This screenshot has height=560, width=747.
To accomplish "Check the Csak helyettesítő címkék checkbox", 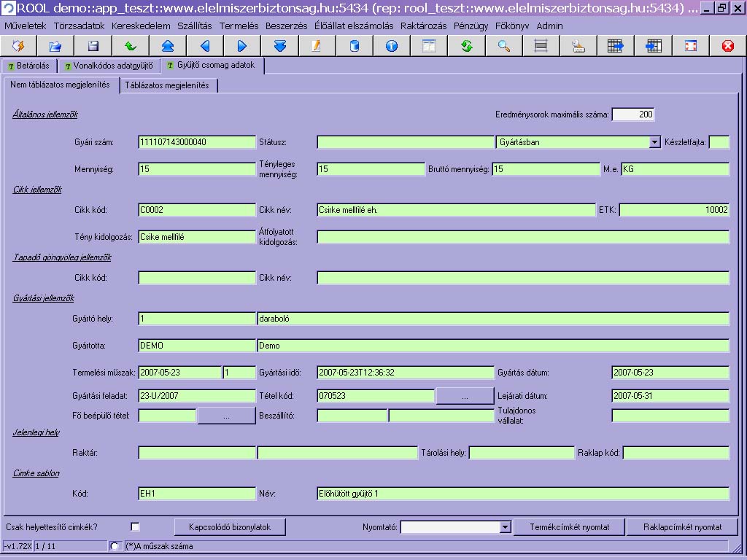I will (x=135, y=526).
